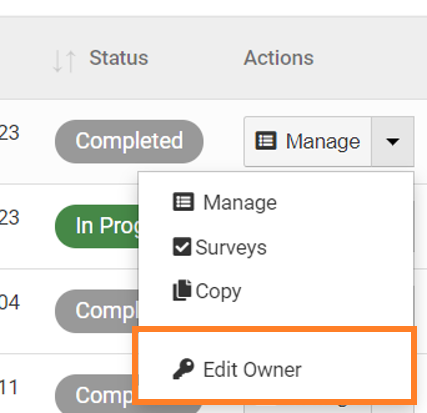This screenshot has height=413, width=427.
Task: Sort by the Status column header
Action: click(x=119, y=58)
